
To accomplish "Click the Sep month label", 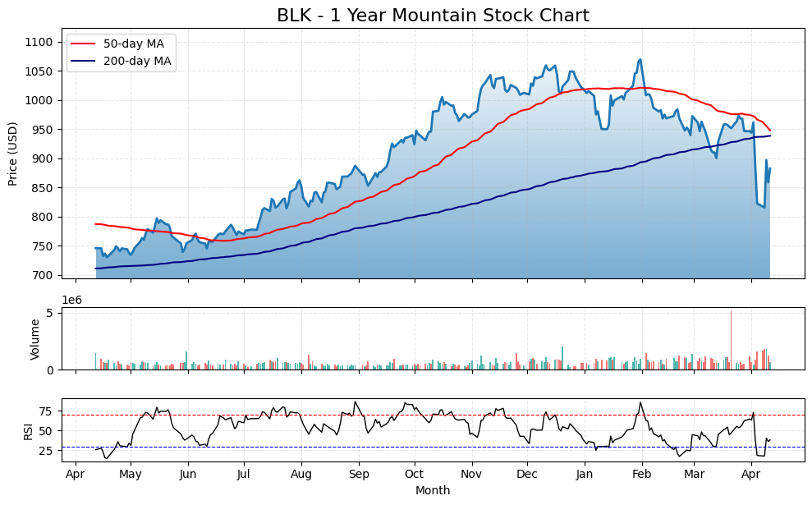I will (x=358, y=474).
